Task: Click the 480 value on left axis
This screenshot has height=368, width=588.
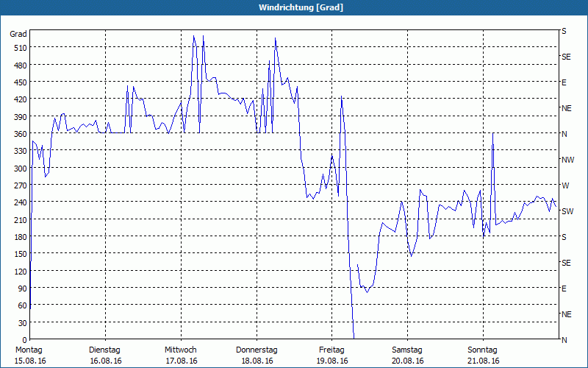Action: (21, 66)
